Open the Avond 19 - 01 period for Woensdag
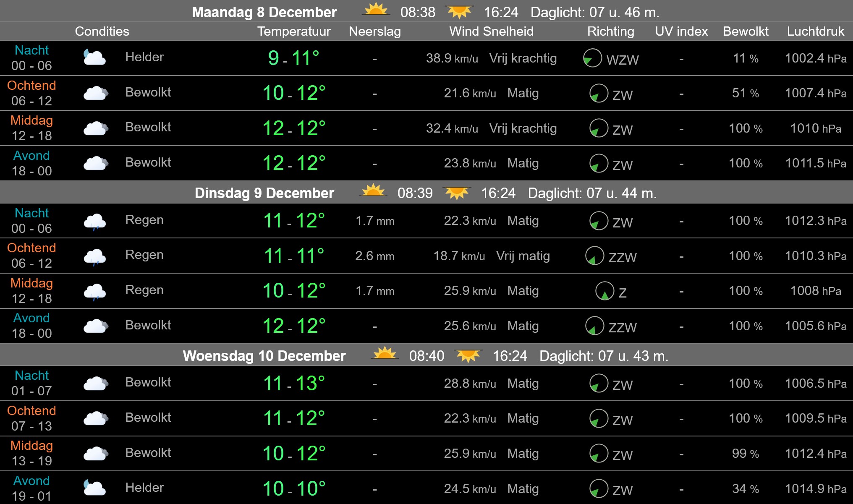853x504 pixels. point(31,487)
